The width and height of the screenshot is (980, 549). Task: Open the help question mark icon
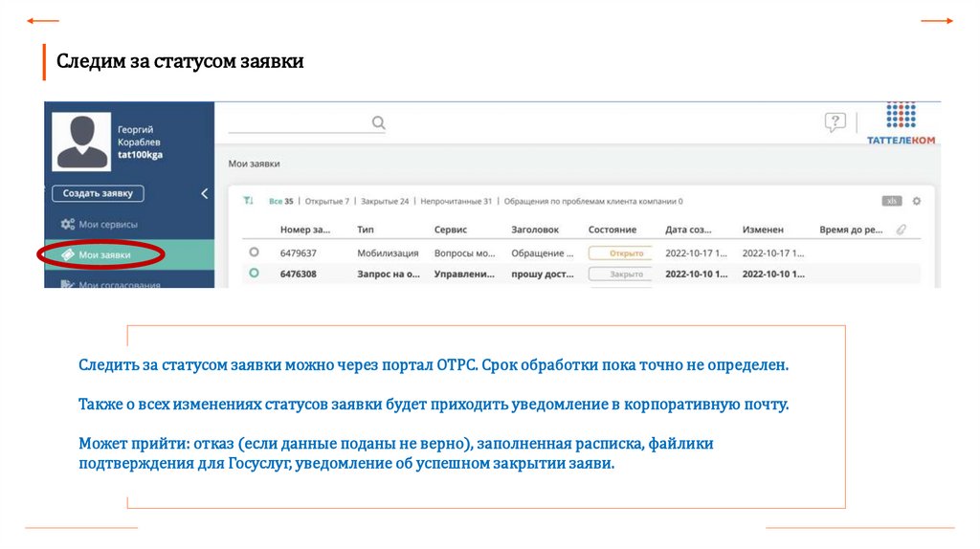click(x=835, y=122)
